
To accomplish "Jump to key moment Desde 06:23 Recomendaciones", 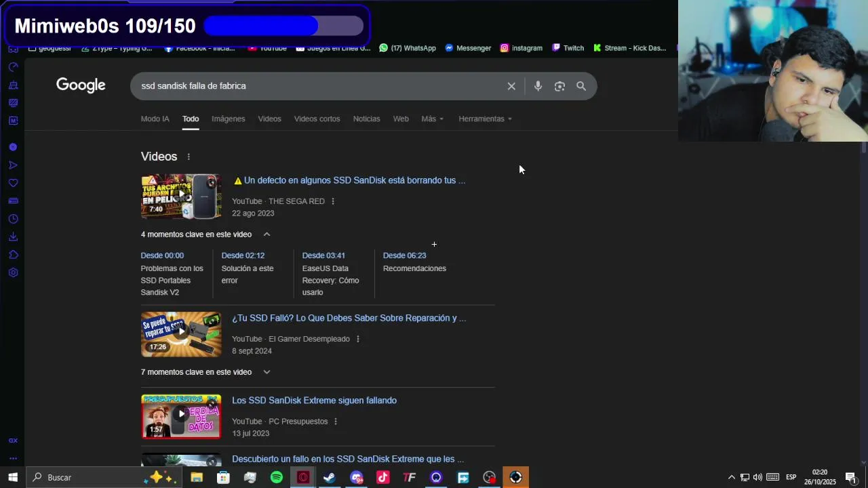I will [x=414, y=262].
